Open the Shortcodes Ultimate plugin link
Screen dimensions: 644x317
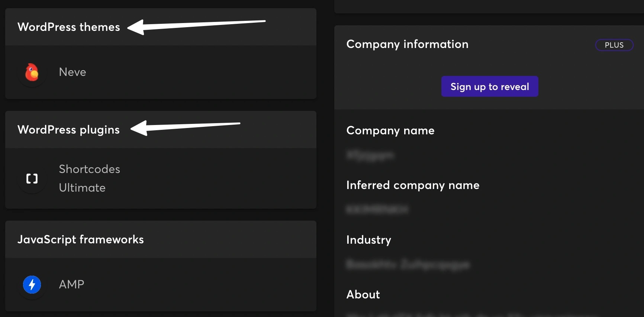click(x=89, y=178)
